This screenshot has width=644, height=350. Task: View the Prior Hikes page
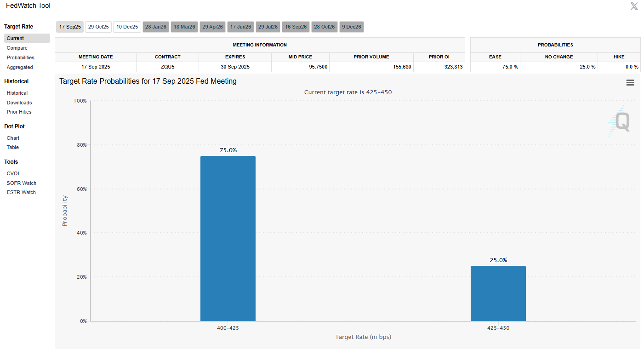(x=19, y=112)
